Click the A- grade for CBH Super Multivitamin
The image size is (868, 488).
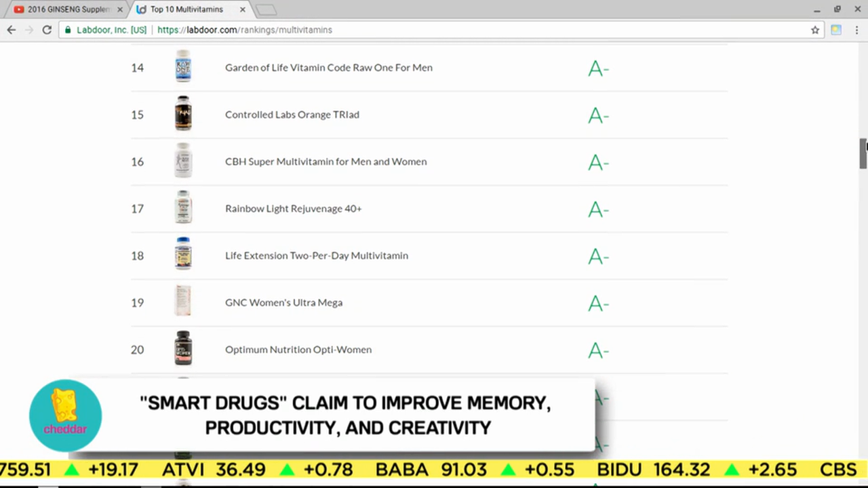[598, 163]
